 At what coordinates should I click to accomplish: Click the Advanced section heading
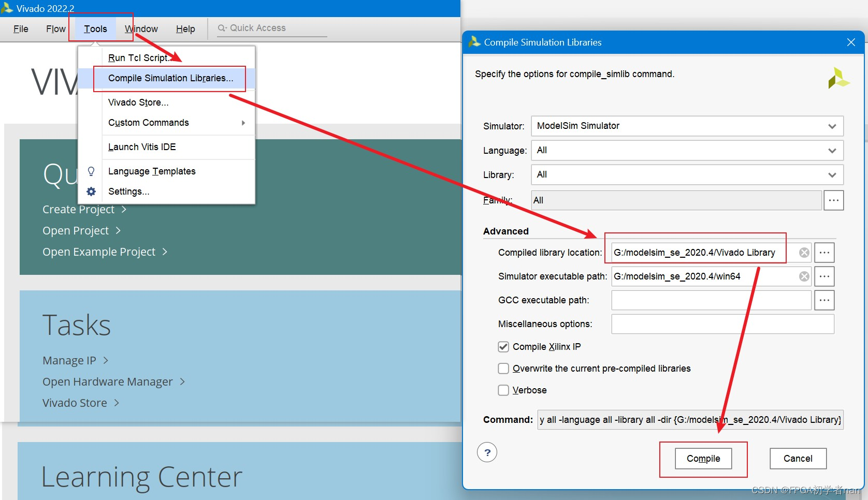[506, 231]
